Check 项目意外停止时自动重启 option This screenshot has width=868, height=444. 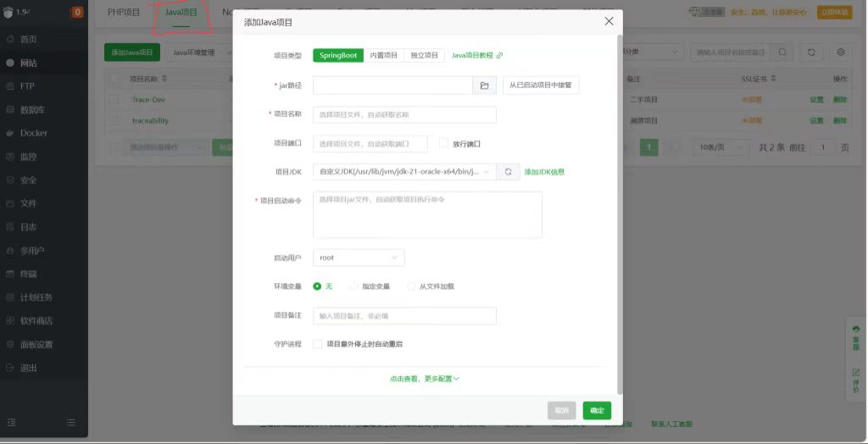coord(318,344)
